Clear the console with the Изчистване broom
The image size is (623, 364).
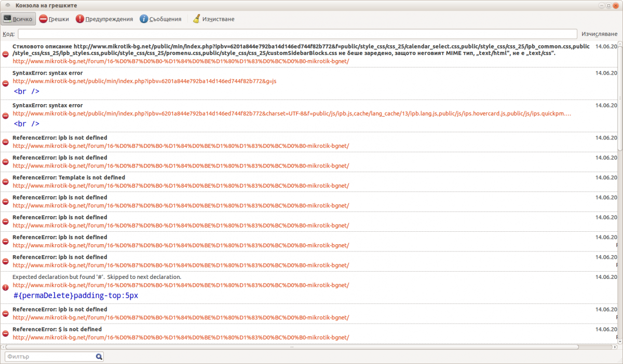213,19
